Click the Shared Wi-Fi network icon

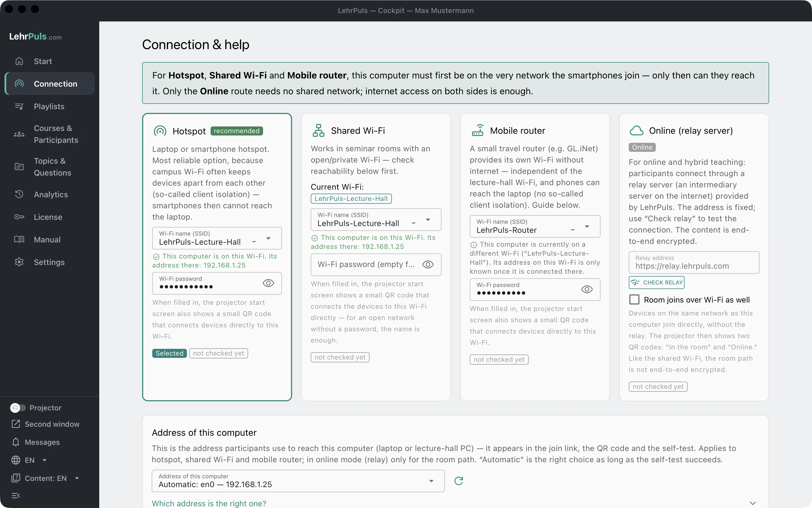[x=318, y=130]
